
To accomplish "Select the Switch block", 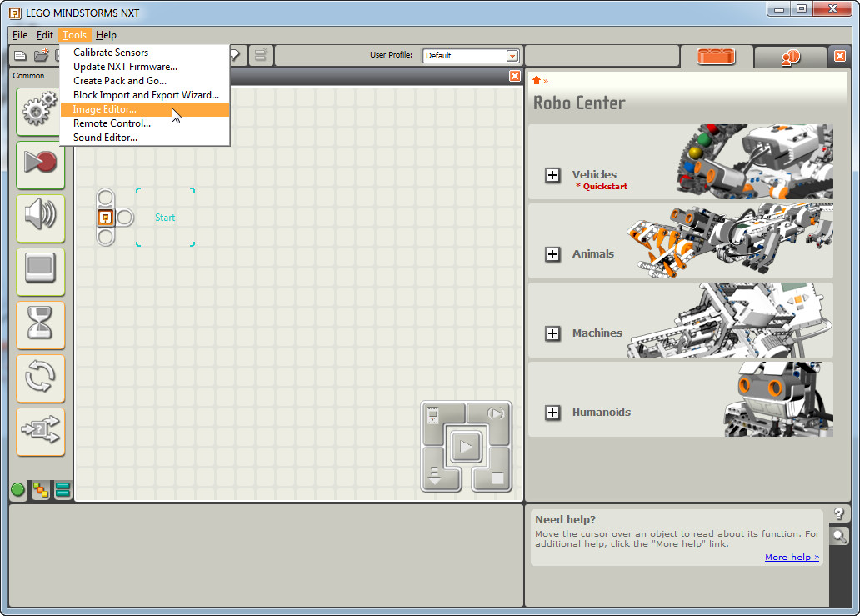I will (x=41, y=431).
